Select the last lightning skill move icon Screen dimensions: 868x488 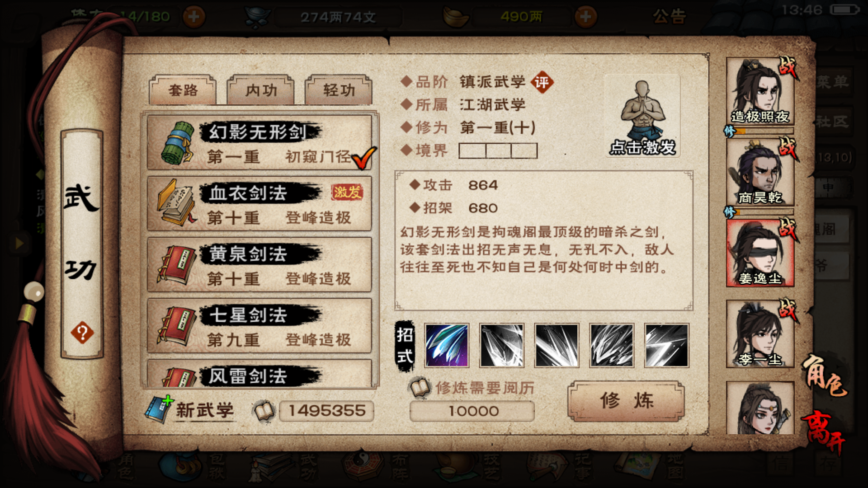666,345
